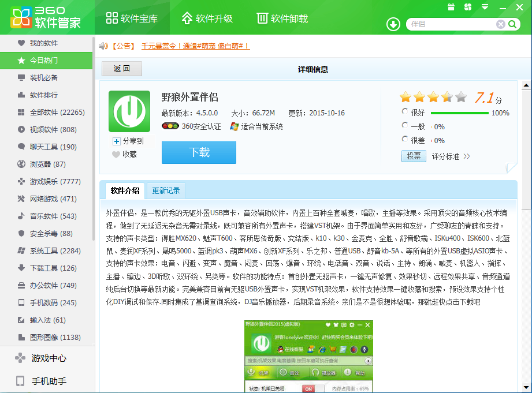Clear the search box text

(x=500, y=24)
